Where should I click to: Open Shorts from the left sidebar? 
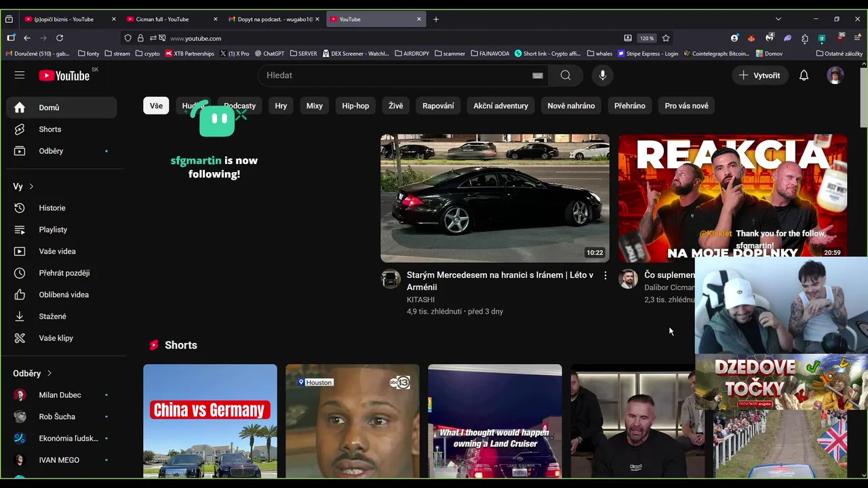tap(62, 129)
